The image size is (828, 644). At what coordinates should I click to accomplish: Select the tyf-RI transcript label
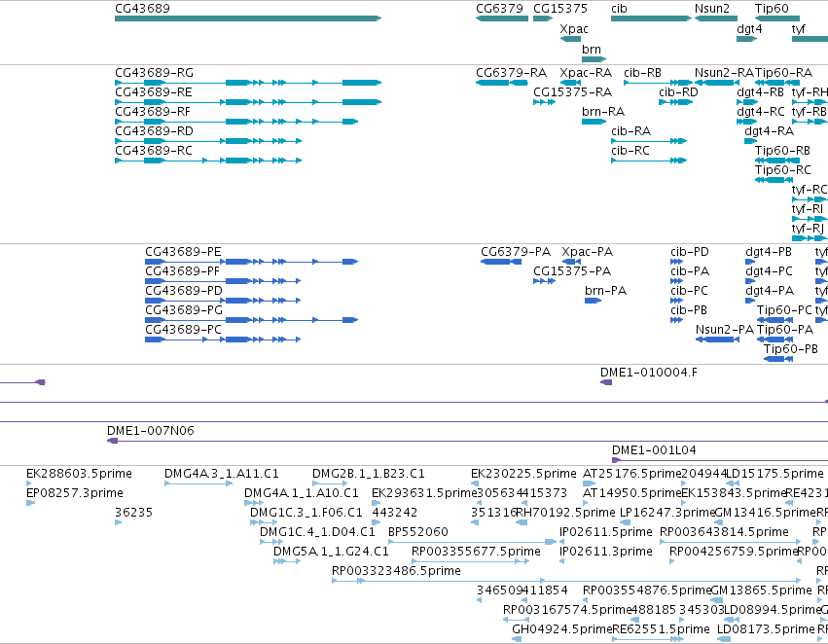point(808,209)
